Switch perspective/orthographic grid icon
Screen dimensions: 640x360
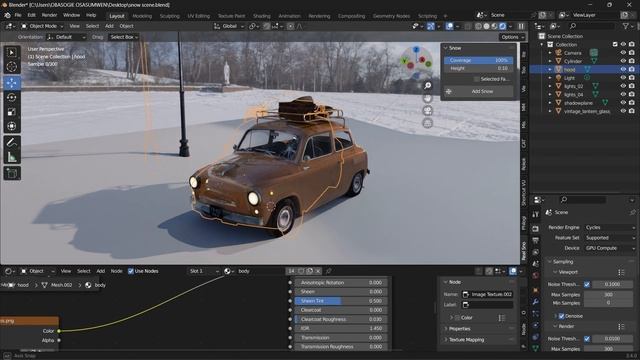[x=427, y=123]
